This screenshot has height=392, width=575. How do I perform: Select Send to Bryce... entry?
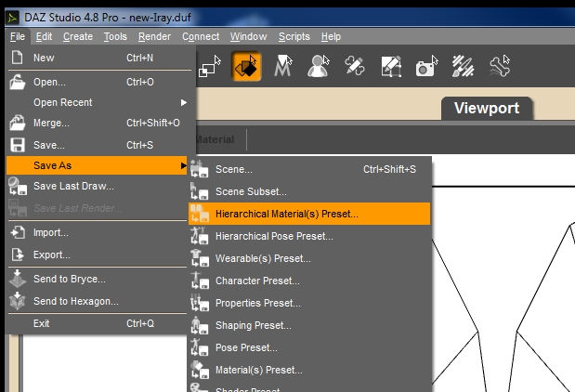pyautogui.click(x=98, y=279)
